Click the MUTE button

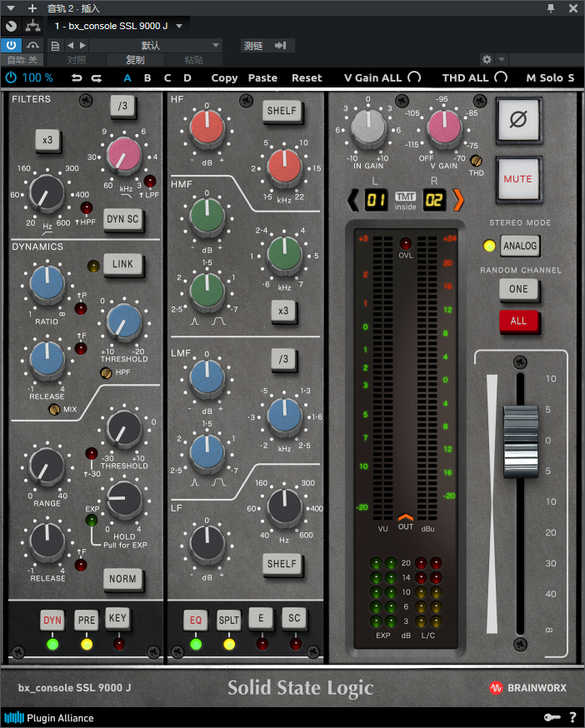(518, 179)
